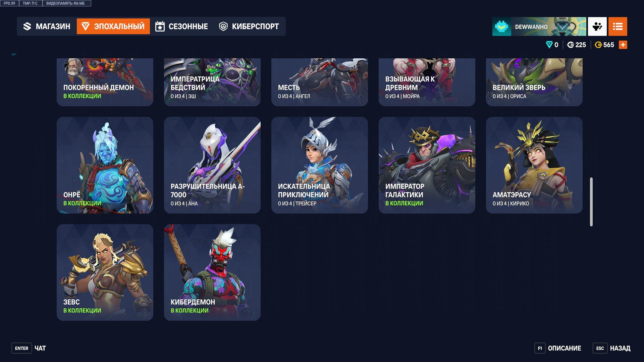The height and width of the screenshot is (362, 644).
Task: Click the vertical scrollbar handle
Action: pyautogui.click(x=591, y=202)
